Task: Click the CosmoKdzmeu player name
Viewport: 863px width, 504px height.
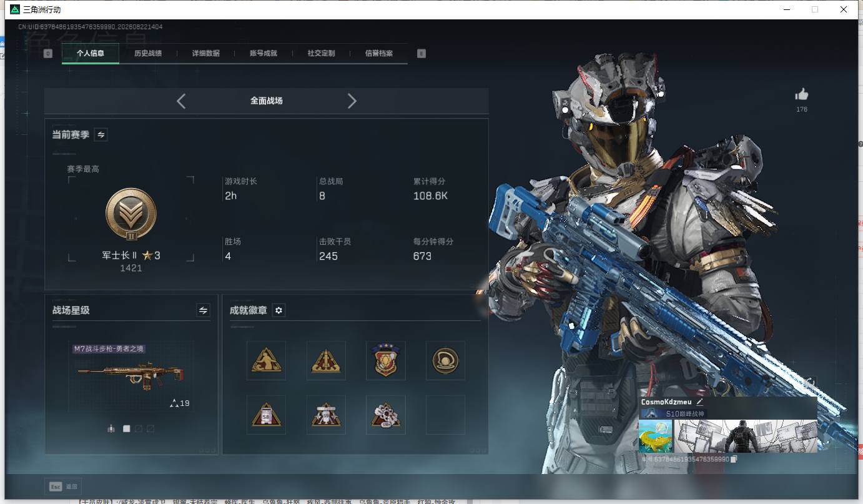Action: click(x=668, y=402)
